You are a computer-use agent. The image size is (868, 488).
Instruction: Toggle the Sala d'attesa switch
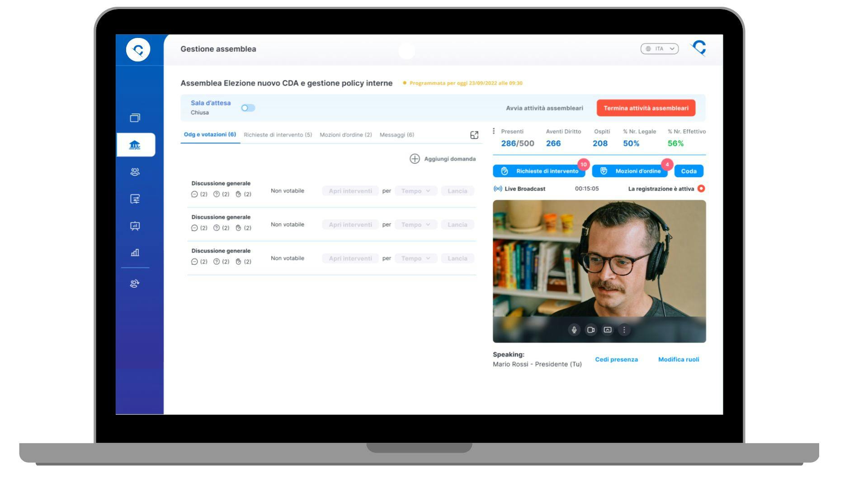(248, 108)
